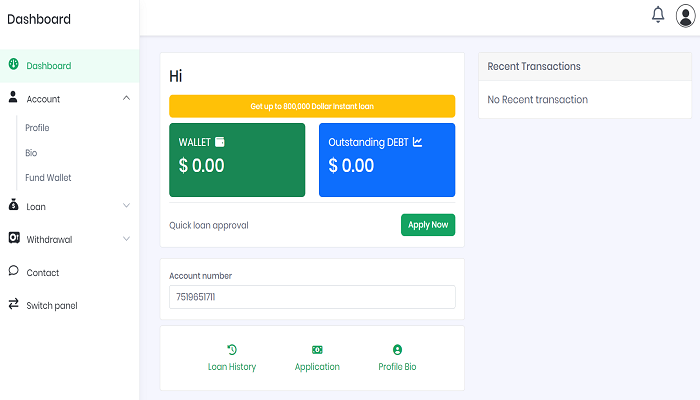The image size is (700, 400).
Task: Open the notifications bell icon
Action: pos(658,15)
